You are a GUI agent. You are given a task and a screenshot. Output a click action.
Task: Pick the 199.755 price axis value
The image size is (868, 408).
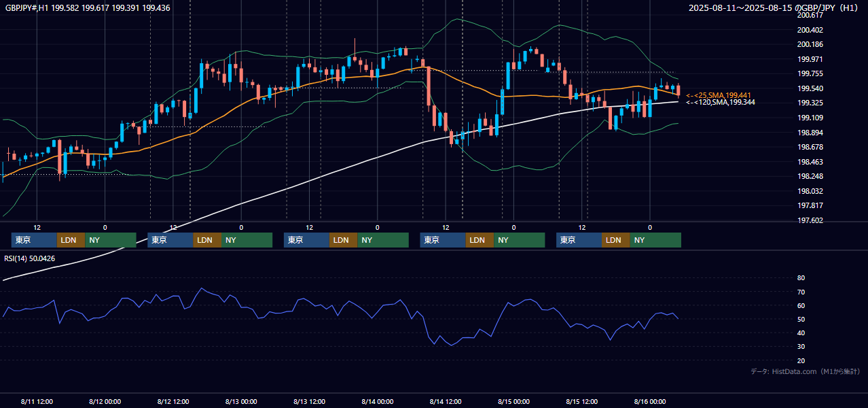coord(810,73)
